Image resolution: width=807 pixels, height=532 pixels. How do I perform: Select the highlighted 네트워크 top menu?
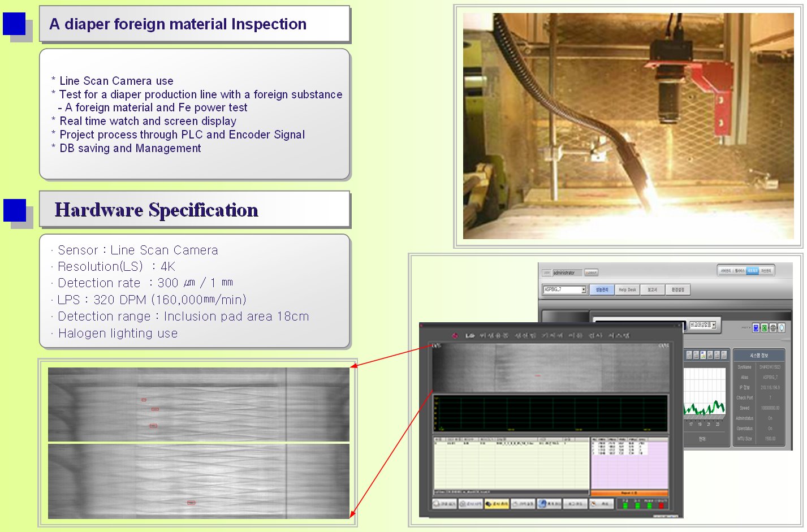[x=752, y=271]
